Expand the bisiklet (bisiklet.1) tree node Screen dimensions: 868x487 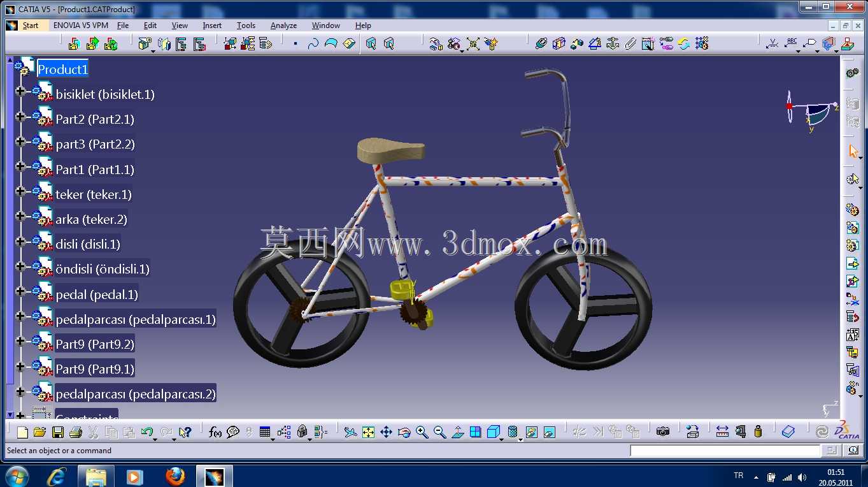click(x=20, y=91)
